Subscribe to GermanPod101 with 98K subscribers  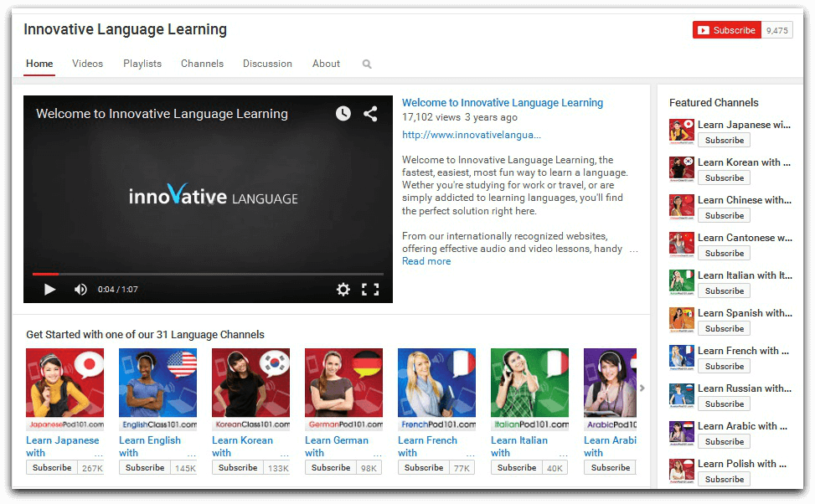[331, 468]
